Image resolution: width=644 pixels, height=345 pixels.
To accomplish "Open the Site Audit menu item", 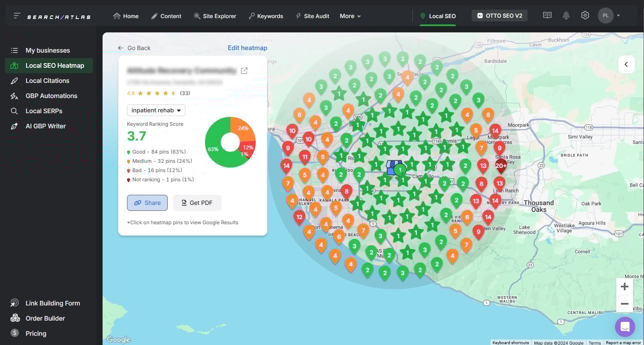I will (x=312, y=16).
